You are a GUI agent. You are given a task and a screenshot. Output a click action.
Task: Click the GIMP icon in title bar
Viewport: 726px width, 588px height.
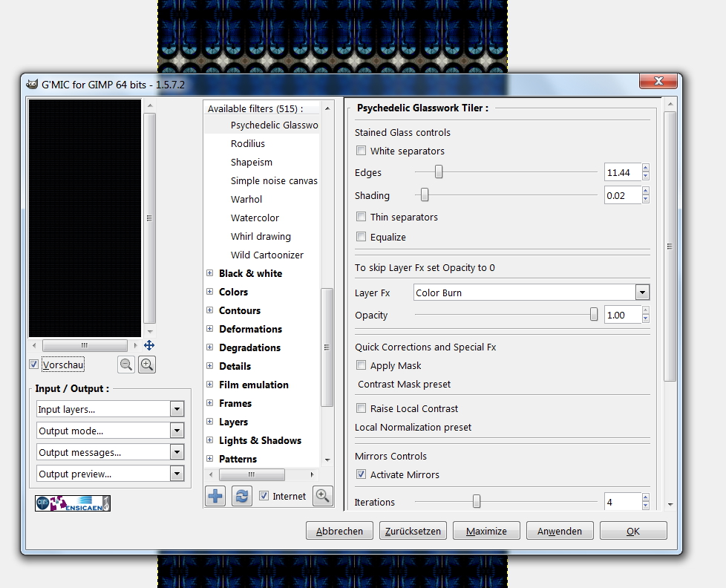pyautogui.click(x=32, y=84)
